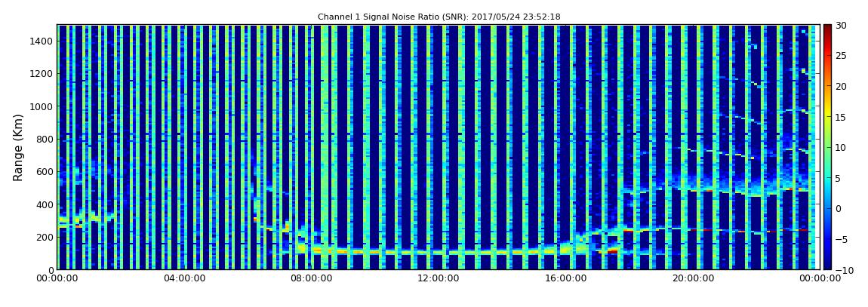Click the 400 range axis tick label

point(45,204)
